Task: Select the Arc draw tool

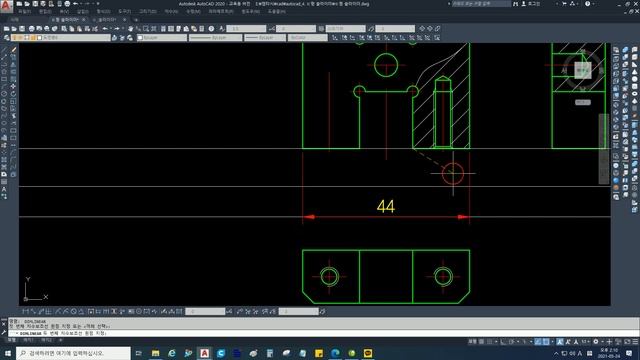Action: point(4,87)
